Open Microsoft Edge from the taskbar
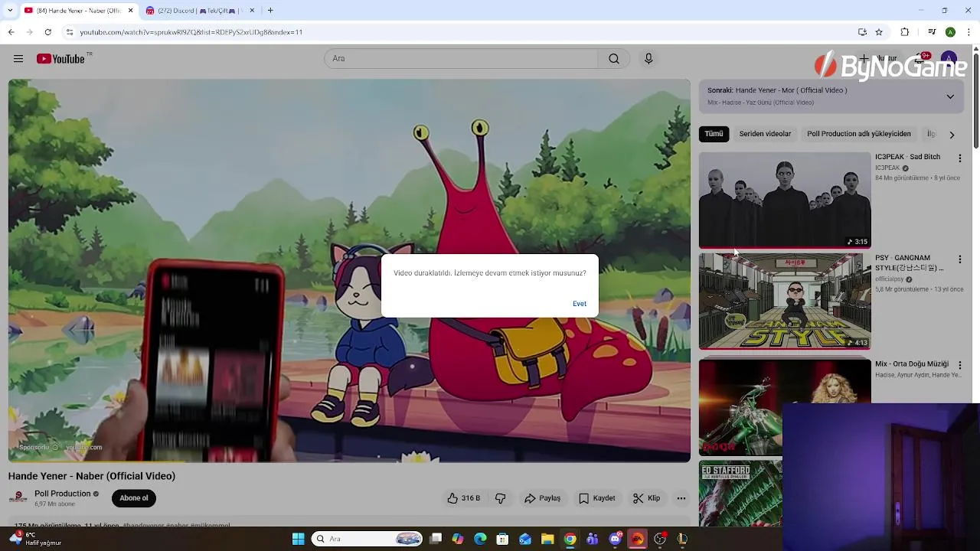The width and height of the screenshot is (980, 551). [x=480, y=539]
